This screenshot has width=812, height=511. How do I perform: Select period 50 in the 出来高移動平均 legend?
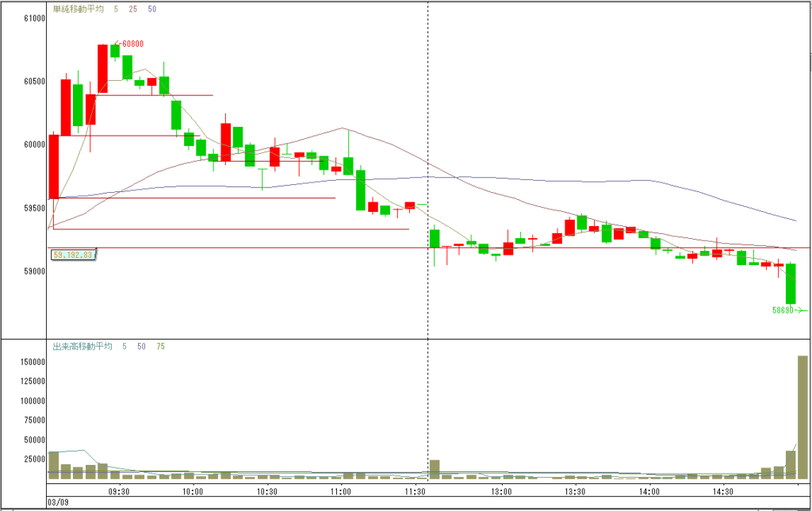coord(141,346)
